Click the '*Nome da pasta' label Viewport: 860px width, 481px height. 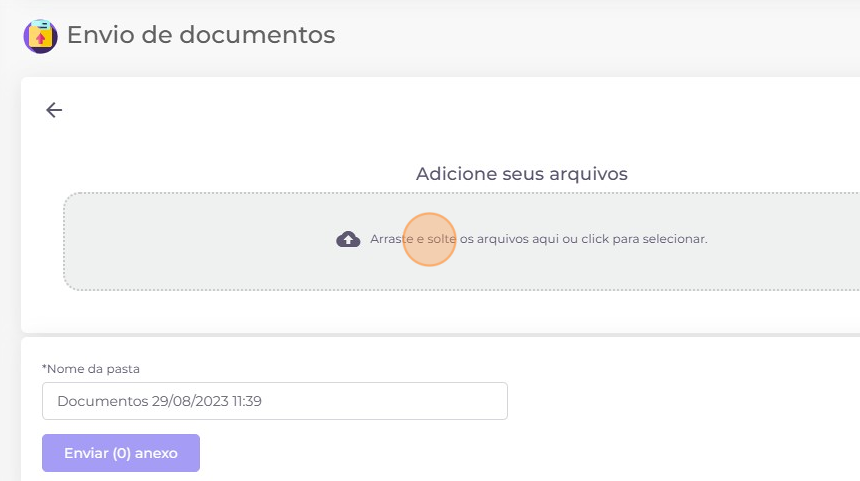tap(91, 369)
